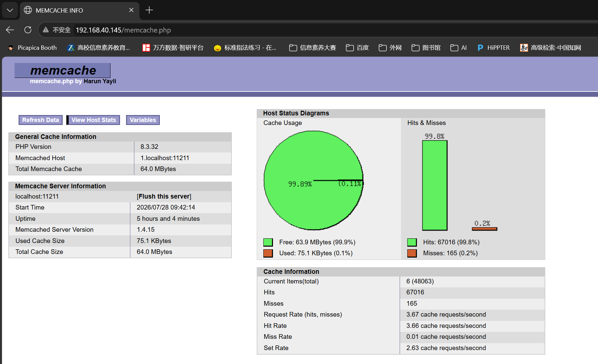
Task: Click the green Free legend swatch
Action: [x=268, y=242]
